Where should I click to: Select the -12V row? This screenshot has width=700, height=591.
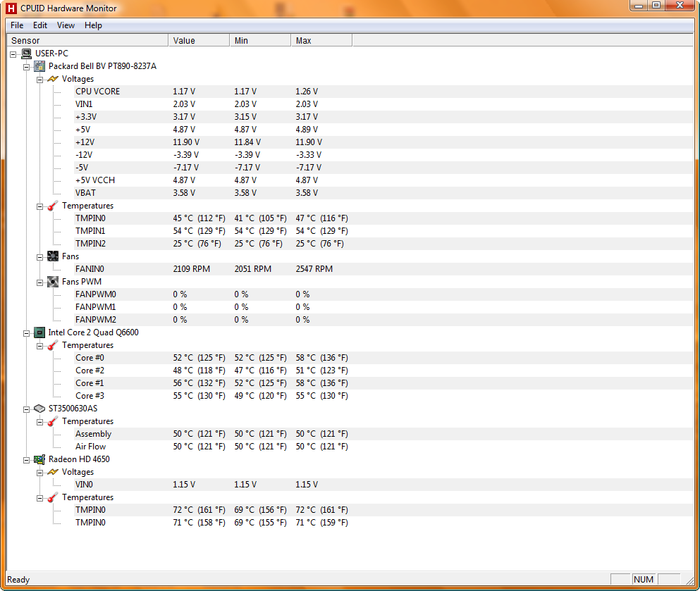(x=383, y=155)
